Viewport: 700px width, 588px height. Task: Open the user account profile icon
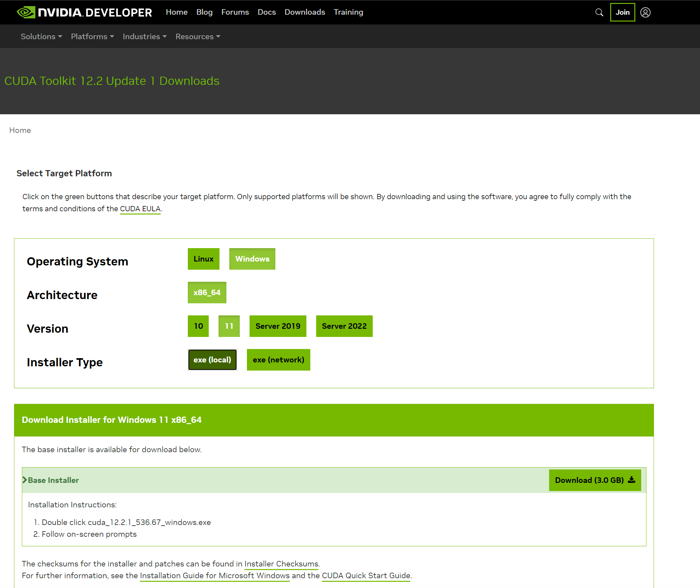(x=645, y=12)
